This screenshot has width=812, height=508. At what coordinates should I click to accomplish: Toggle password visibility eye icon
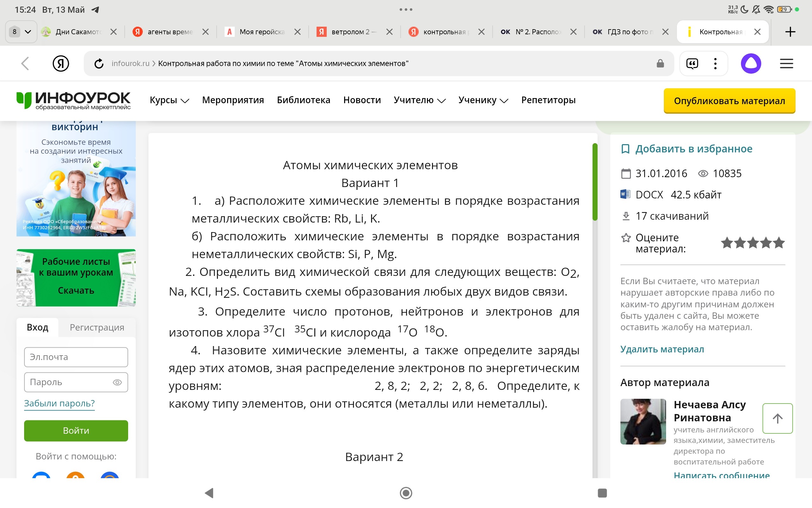tap(117, 382)
